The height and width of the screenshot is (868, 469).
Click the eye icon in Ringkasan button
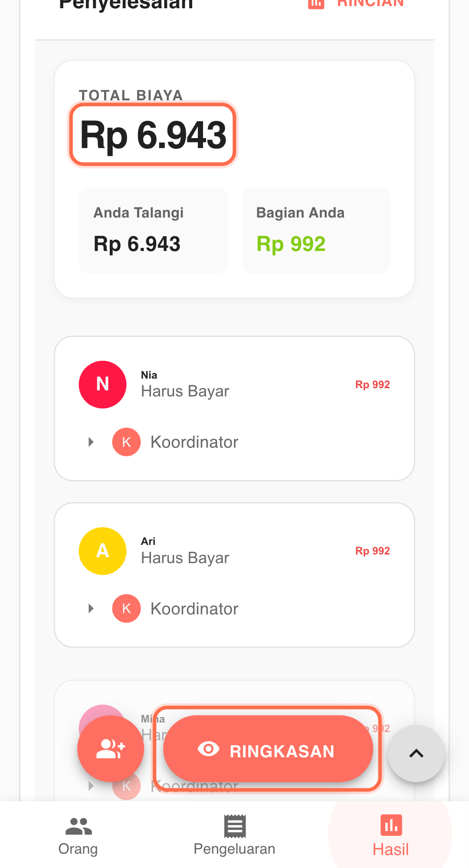(208, 749)
